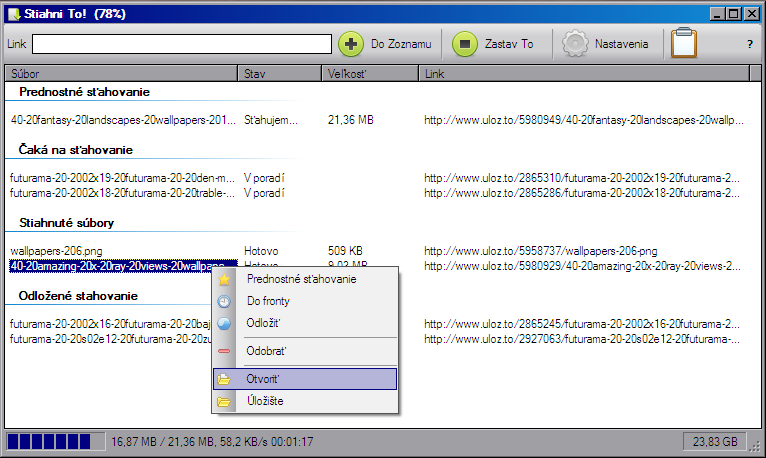Click the star icon for Prednostné sťahovanie
The image size is (766, 458).
coord(224,279)
